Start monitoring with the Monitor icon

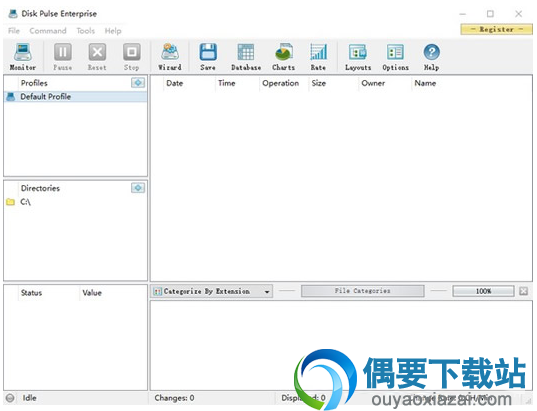pyautogui.click(x=23, y=57)
